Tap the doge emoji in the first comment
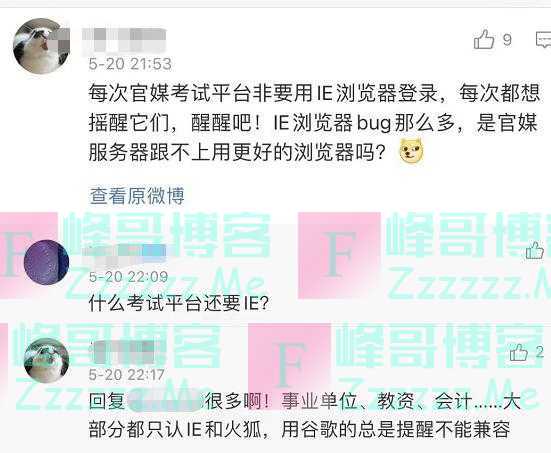Screen dimensions: 551x453 tap(411, 151)
